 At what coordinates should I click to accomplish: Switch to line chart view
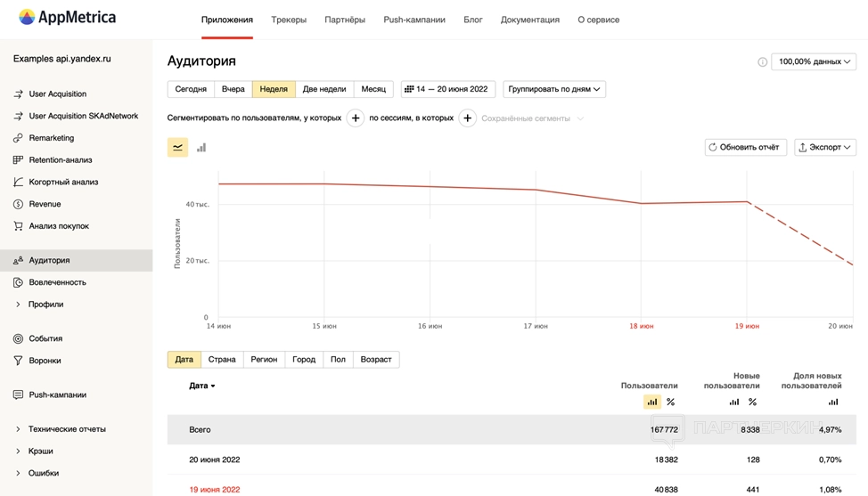click(178, 148)
